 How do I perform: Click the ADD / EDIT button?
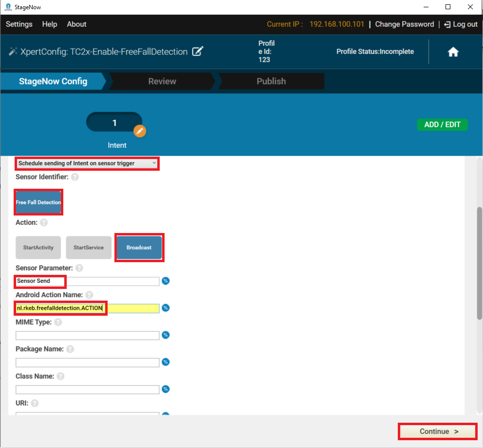click(x=442, y=125)
